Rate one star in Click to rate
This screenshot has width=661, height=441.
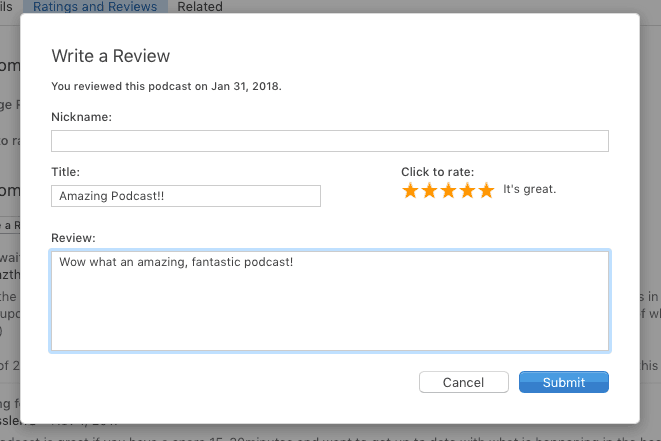(x=410, y=191)
